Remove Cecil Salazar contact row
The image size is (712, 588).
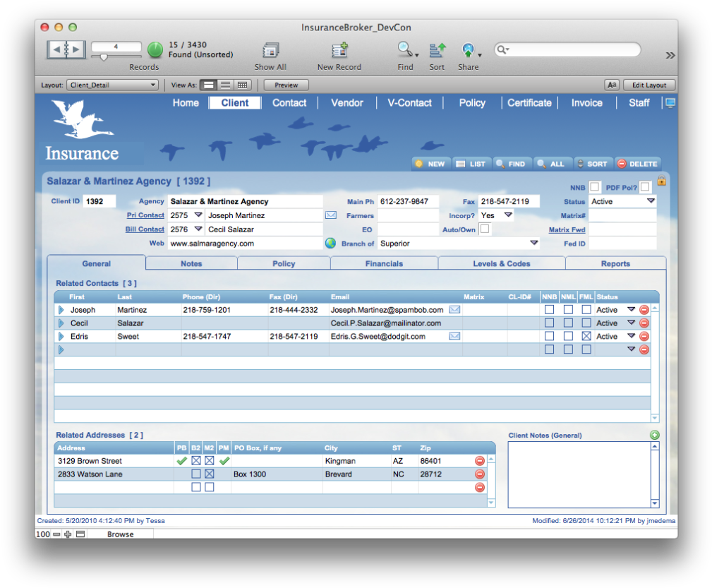pos(644,323)
